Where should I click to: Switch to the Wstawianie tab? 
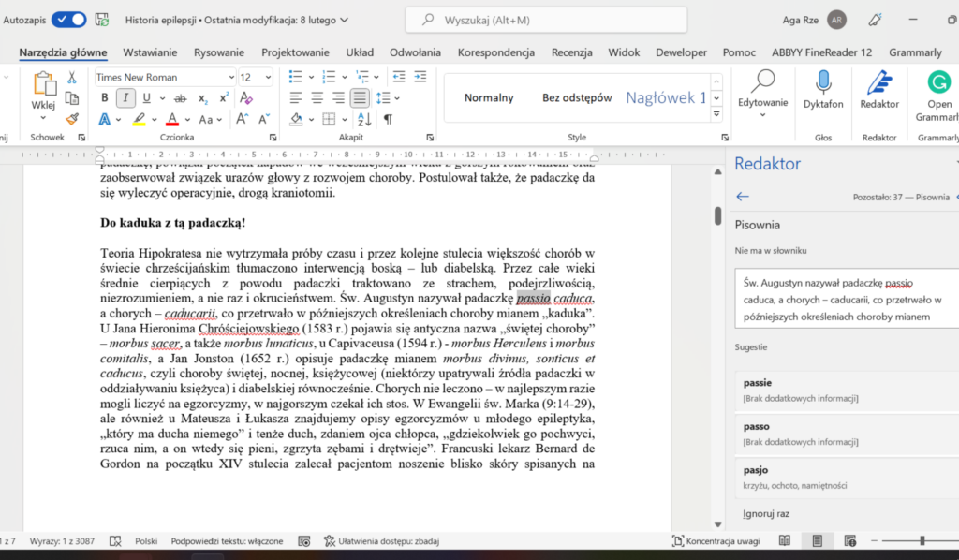(x=148, y=52)
